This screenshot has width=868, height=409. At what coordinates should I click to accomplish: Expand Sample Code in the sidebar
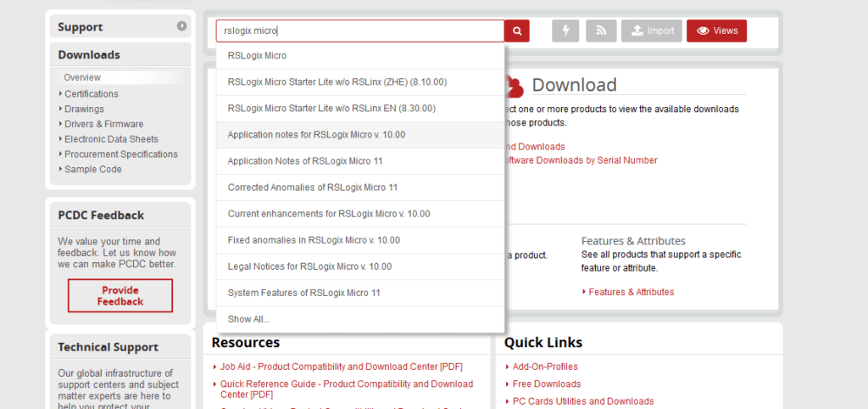click(93, 169)
